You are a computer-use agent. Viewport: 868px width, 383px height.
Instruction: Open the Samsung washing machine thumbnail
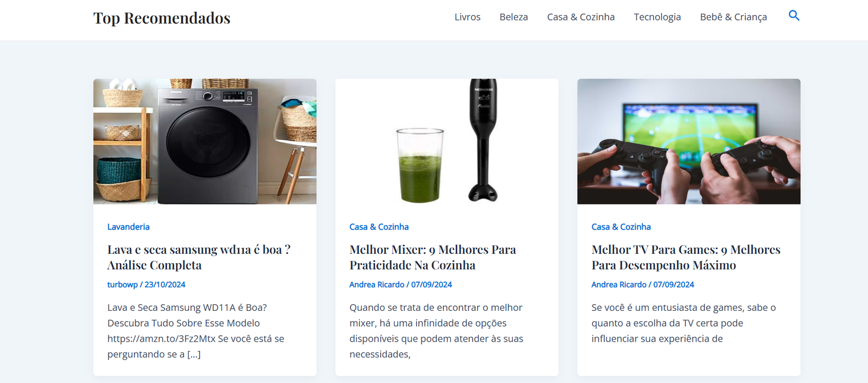coord(205,142)
